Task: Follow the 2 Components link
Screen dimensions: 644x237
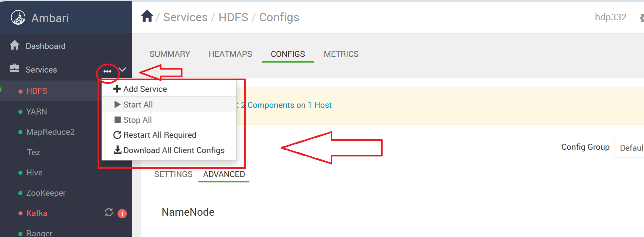Action: 267,105
